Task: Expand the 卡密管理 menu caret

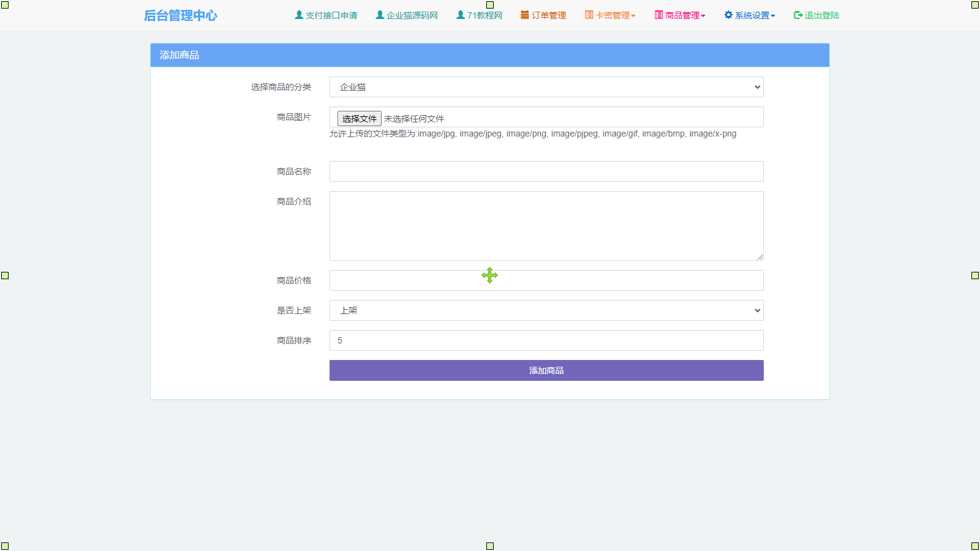Action: tap(633, 16)
